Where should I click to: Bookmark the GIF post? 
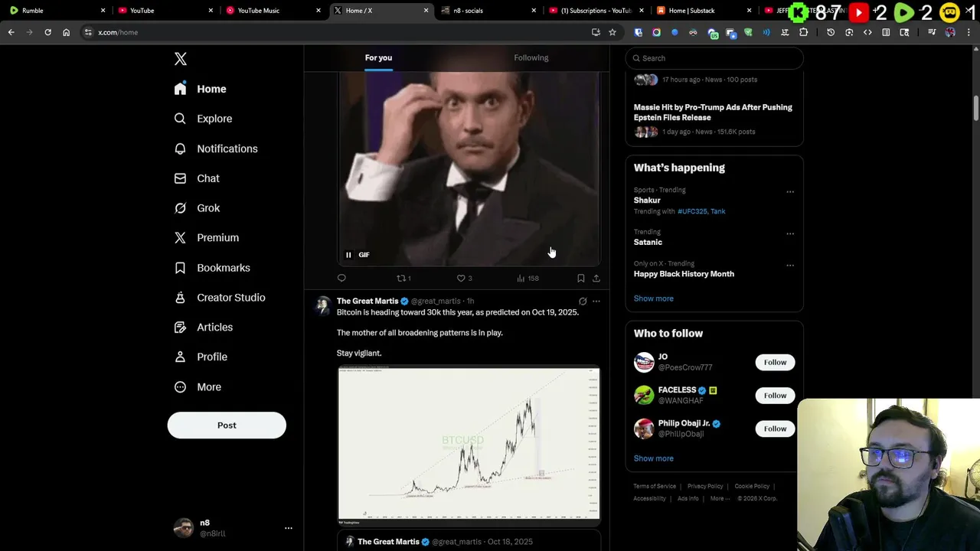click(x=580, y=279)
